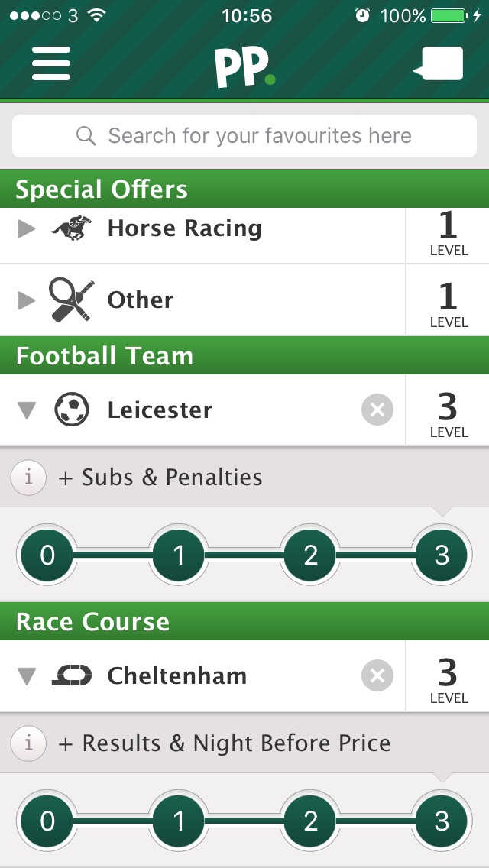Remove Leicester with its X icon

coord(377,410)
